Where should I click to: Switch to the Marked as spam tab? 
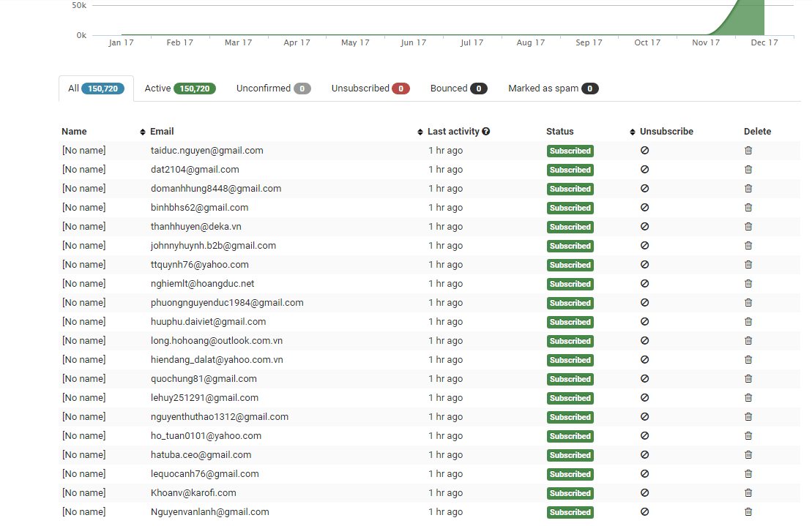553,89
